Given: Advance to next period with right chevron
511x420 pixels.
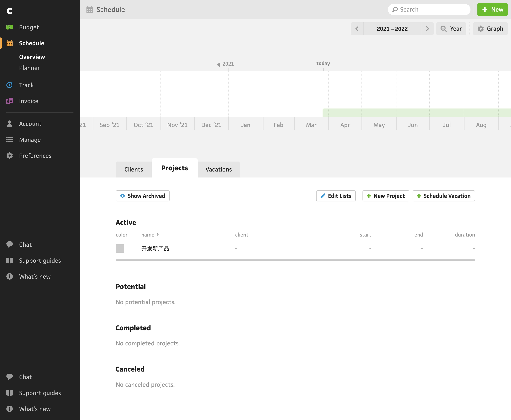Looking at the screenshot, I should coord(427,29).
